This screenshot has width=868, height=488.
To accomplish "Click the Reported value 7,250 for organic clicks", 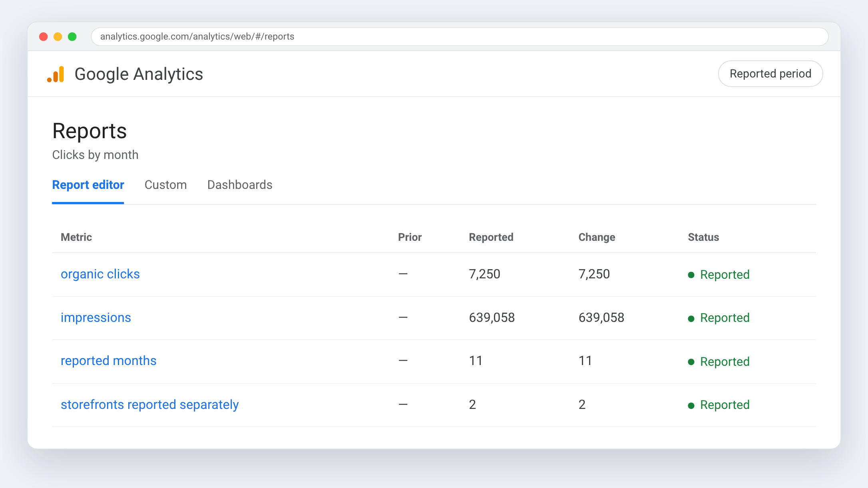I will click(484, 274).
